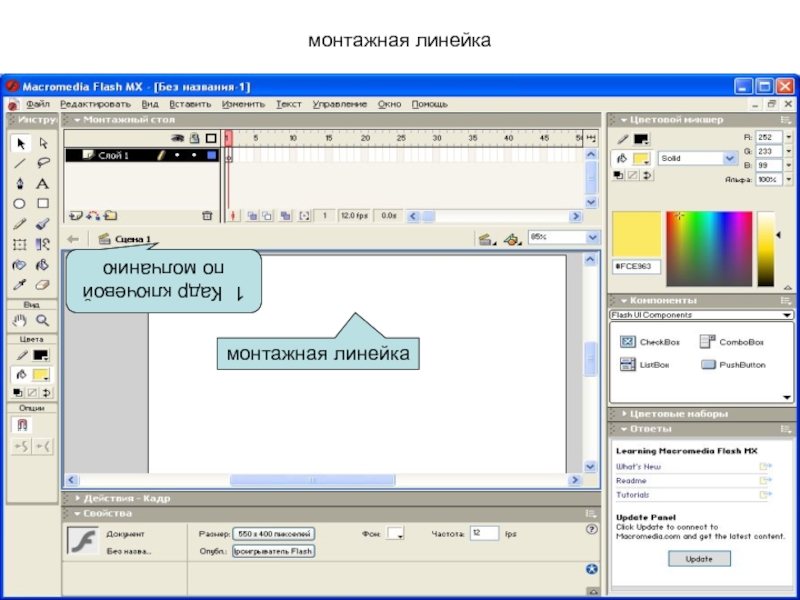Select the Arrow selection tool

click(x=19, y=143)
